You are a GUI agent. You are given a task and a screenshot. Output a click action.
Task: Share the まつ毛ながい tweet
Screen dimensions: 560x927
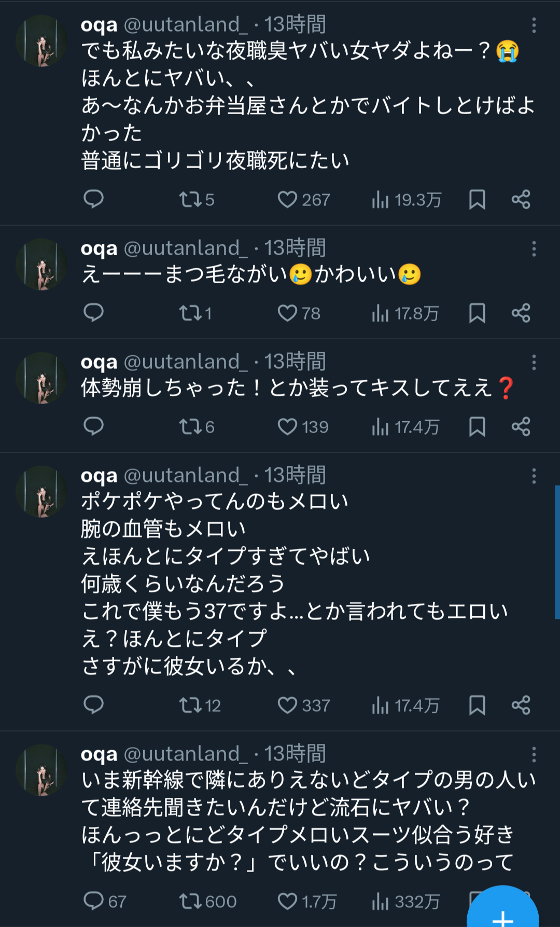tap(521, 313)
